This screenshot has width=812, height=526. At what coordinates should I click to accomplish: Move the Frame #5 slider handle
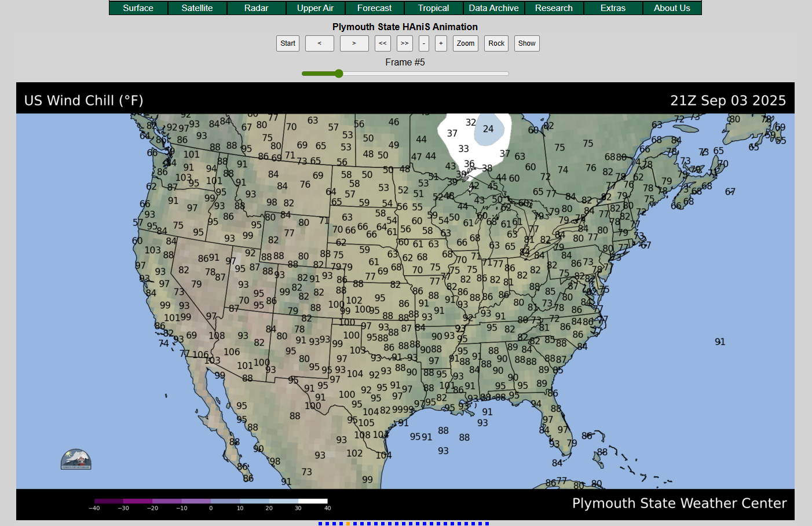point(338,74)
